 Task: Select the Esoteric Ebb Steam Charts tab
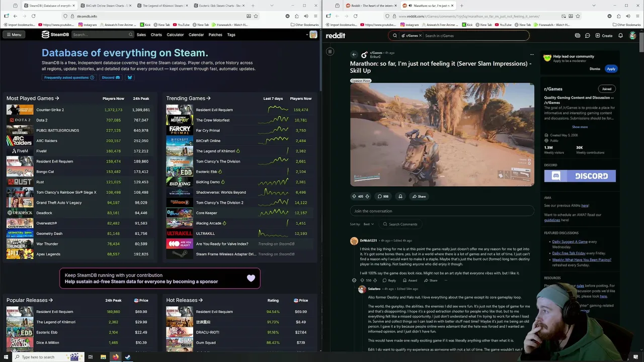click(x=218, y=6)
